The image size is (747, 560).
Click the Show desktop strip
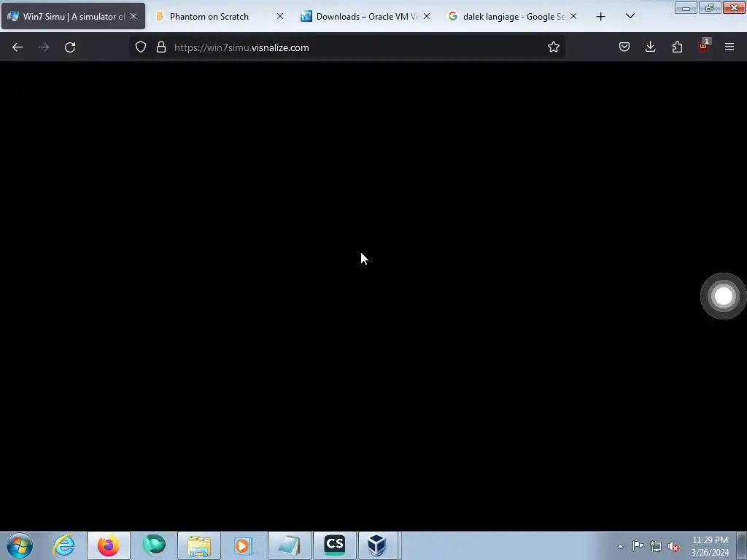742,545
